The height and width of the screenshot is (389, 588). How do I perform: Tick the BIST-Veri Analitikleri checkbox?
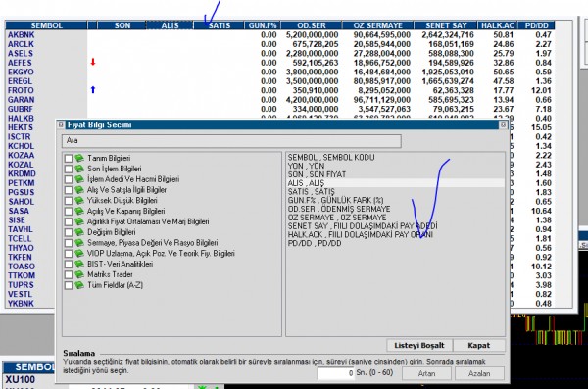[69, 265]
